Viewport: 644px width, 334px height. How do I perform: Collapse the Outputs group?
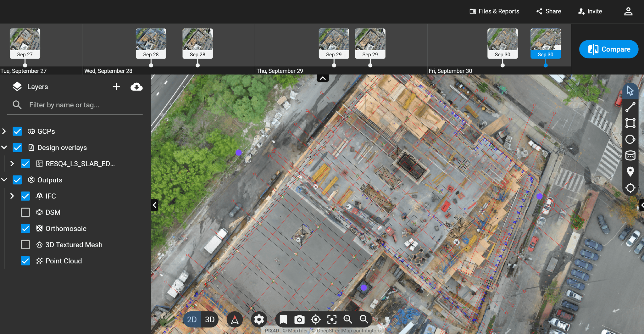[4, 180]
